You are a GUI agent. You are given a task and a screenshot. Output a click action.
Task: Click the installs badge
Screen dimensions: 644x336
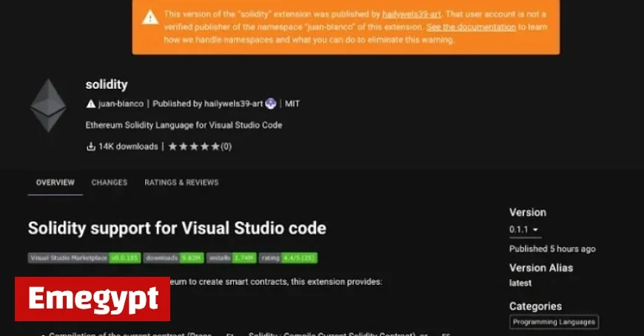tap(231, 258)
